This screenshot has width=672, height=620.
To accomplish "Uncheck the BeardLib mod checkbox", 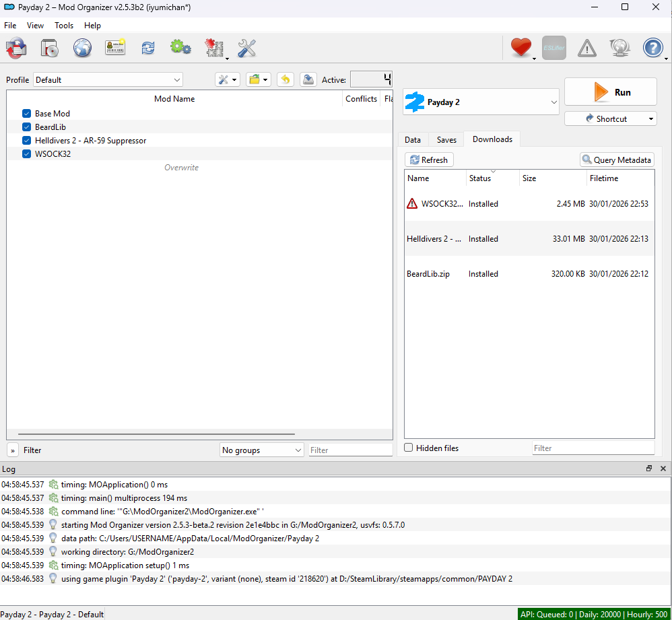I will point(27,127).
